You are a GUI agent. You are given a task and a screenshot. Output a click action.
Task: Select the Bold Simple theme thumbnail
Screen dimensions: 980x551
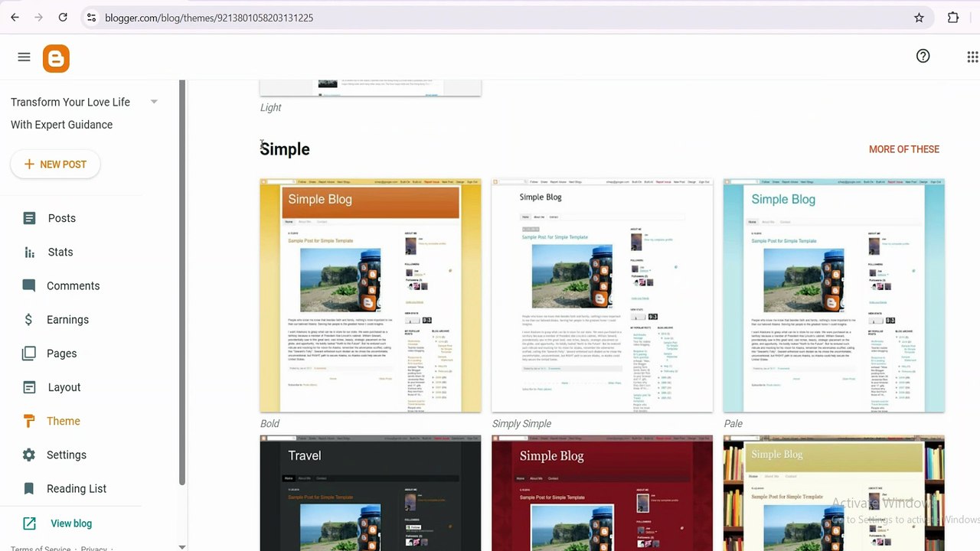pos(371,295)
